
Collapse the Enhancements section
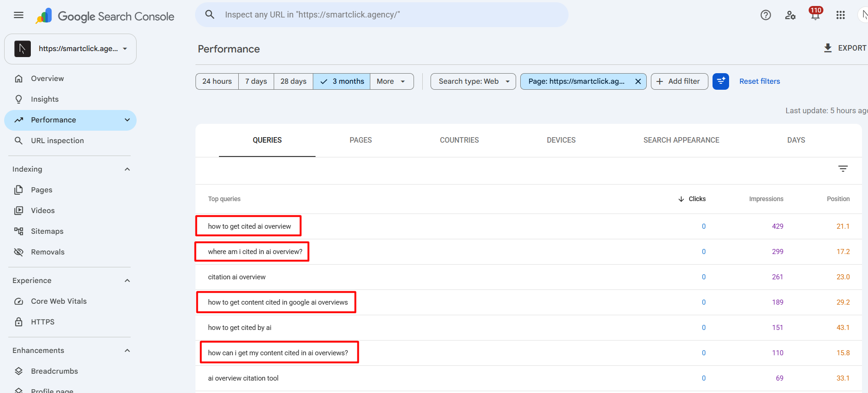click(x=127, y=351)
